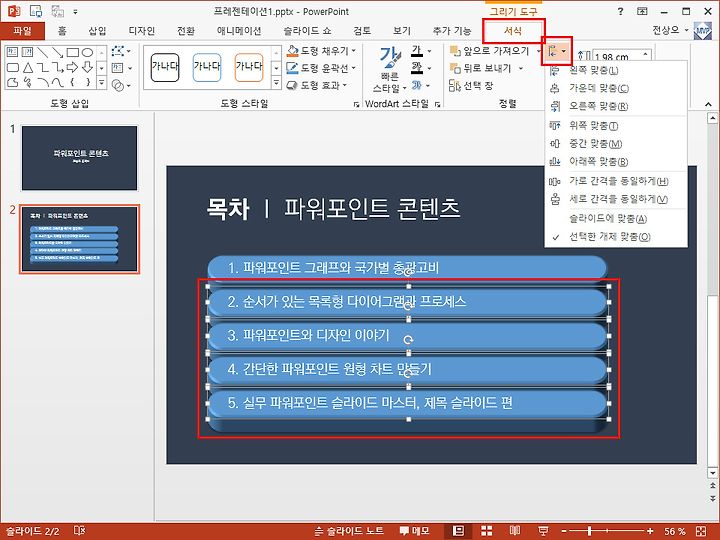Select the down arrow shape tool
Viewport: 720px width, 540px height.
87,68
